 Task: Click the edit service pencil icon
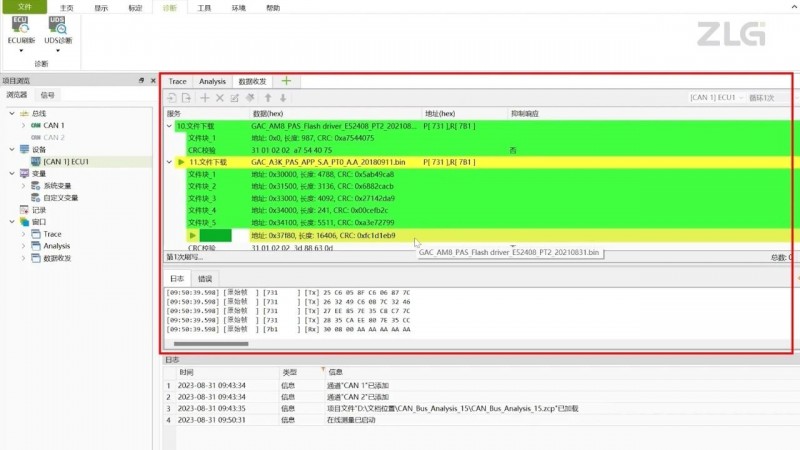tap(234, 97)
